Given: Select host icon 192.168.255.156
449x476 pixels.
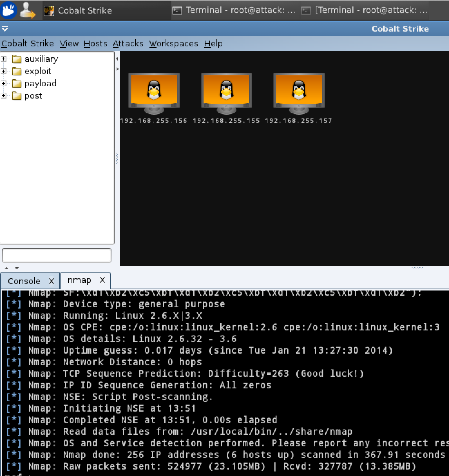Looking at the screenshot, I should [x=154, y=93].
